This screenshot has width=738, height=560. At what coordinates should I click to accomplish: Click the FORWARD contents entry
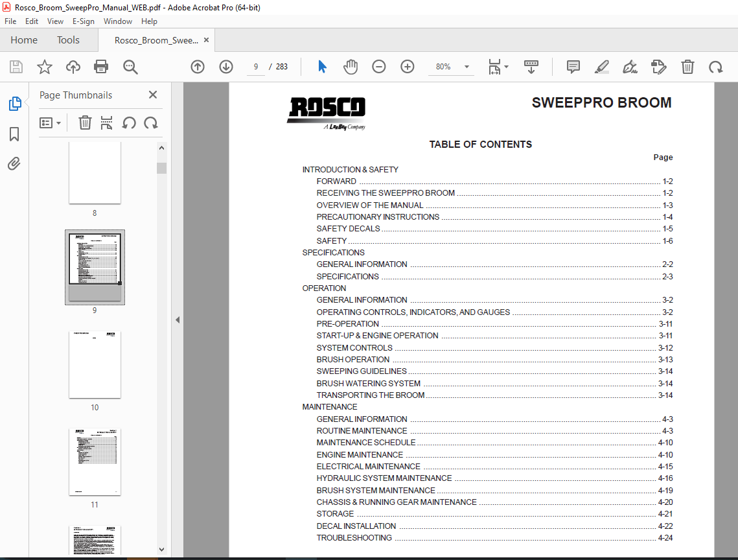click(494, 181)
